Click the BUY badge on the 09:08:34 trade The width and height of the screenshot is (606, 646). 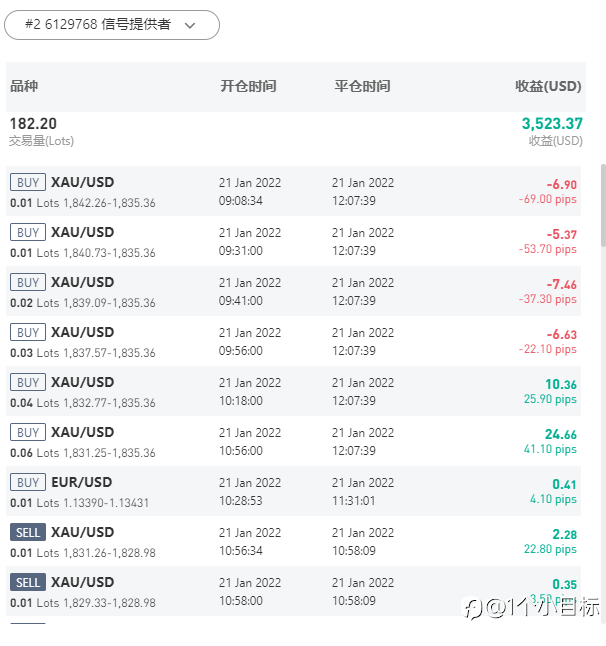(28, 182)
